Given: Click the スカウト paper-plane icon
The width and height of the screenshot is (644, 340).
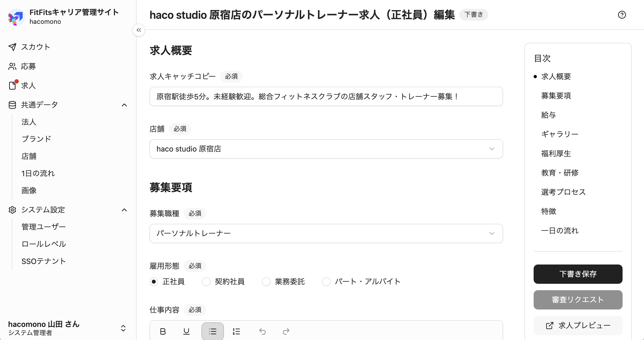Looking at the screenshot, I should click(x=12, y=47).
